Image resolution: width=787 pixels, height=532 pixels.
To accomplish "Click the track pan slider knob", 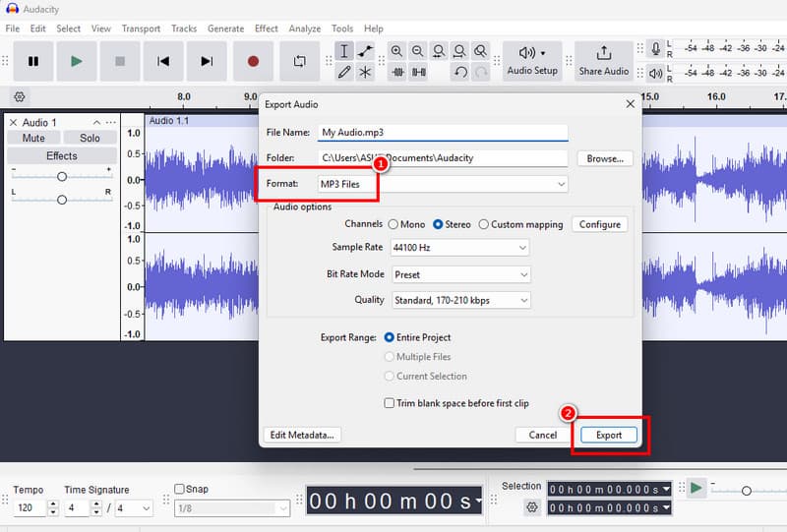I will [62, 200].
